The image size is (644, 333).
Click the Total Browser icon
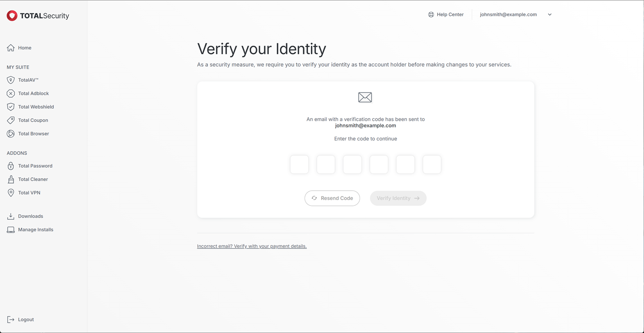(x=11, y=134)
